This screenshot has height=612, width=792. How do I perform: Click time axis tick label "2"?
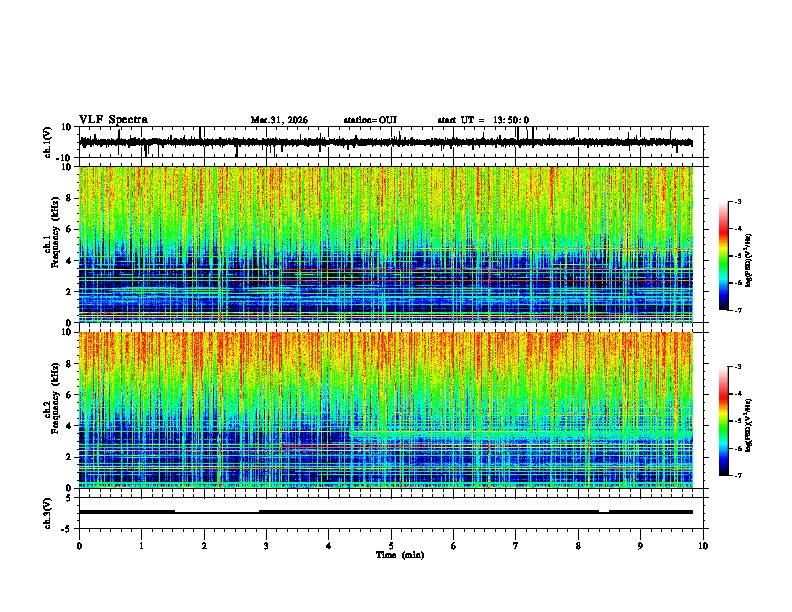point(204,546)
